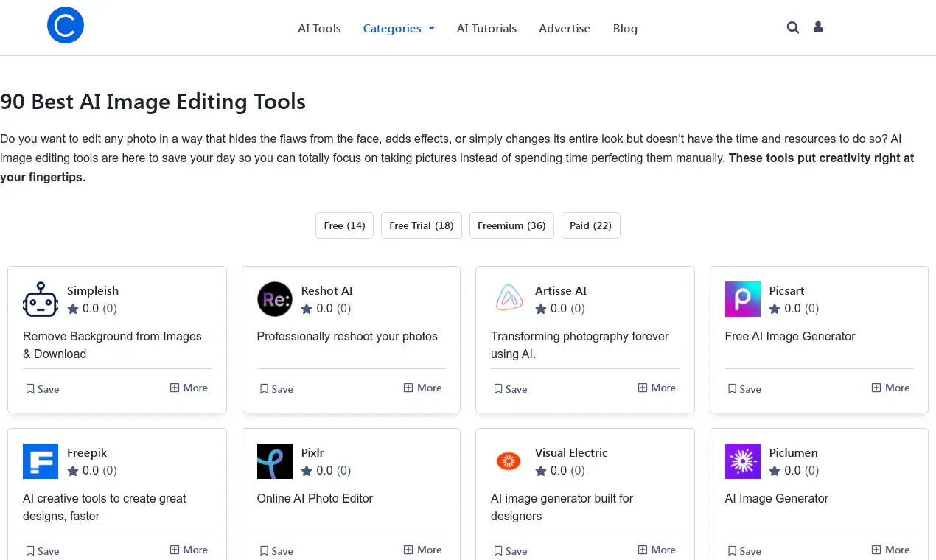This screenshot has width=936, height=560.
Task: Visit the Blog from the navbar
Action: tap(625, 29)
